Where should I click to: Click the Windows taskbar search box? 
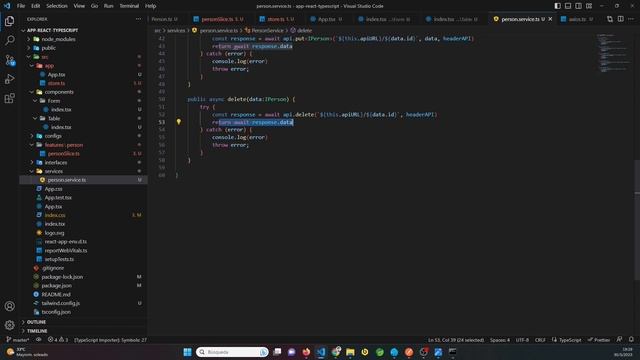pyautogui.click(x=232, y=352)
